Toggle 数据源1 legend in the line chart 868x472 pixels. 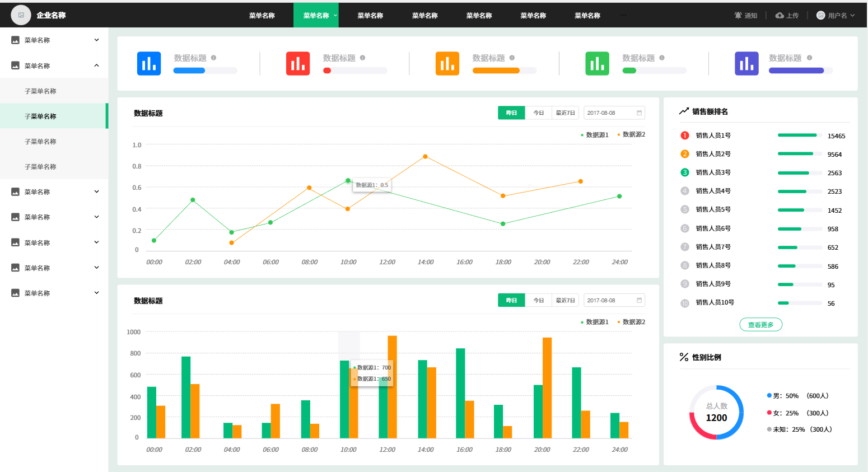[595, 135]
